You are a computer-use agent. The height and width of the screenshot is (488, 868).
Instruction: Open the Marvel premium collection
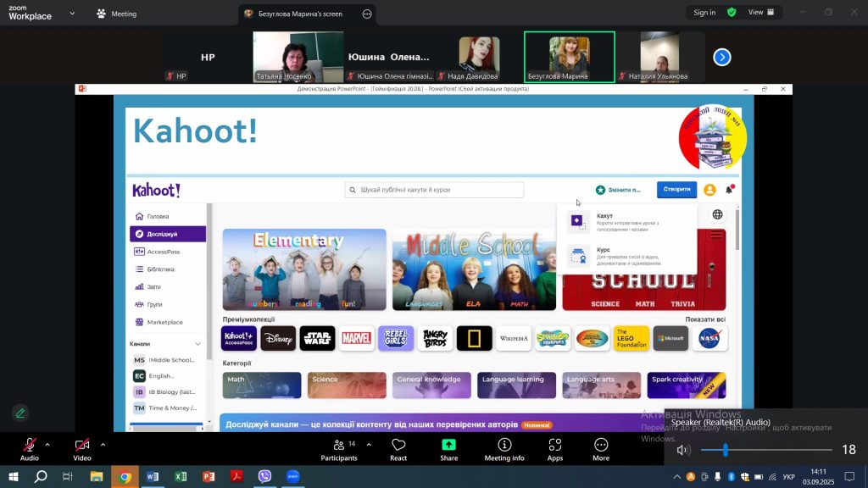pos(357,338)
